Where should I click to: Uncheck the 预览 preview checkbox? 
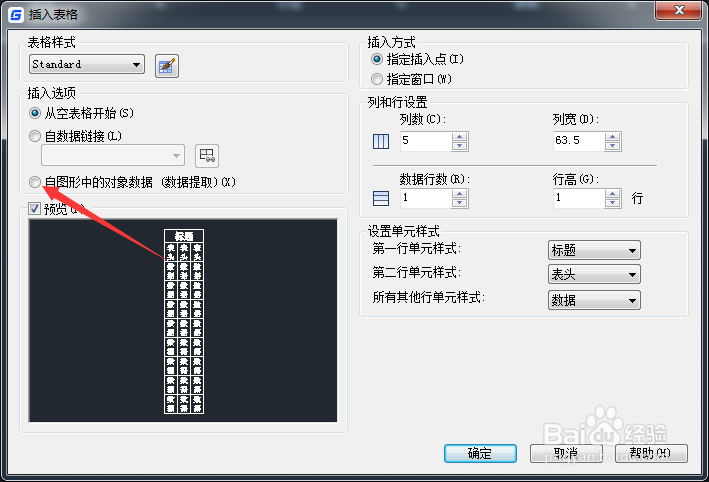(34, 208)
